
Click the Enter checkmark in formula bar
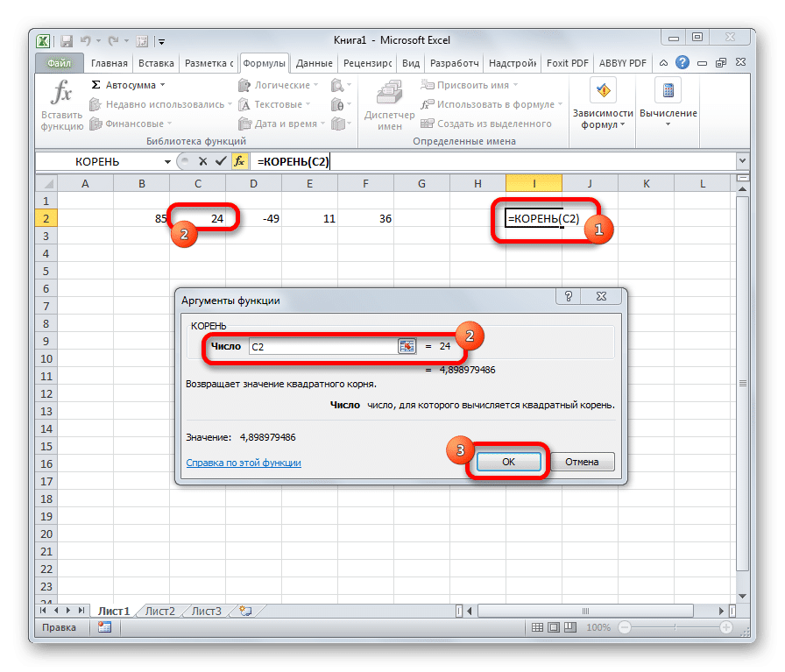221,162
